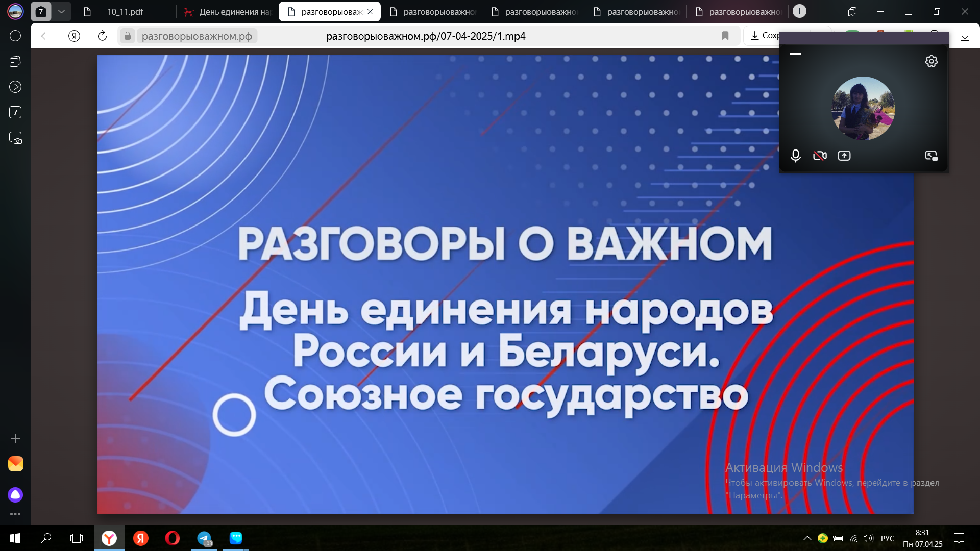980x551 pixels.
Task: Close the active разговорыоваж tab
Action: (x=370, y=11)
